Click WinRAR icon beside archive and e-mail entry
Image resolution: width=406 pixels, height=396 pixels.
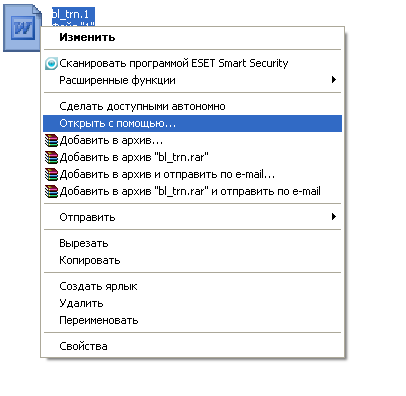coord(51,174)
